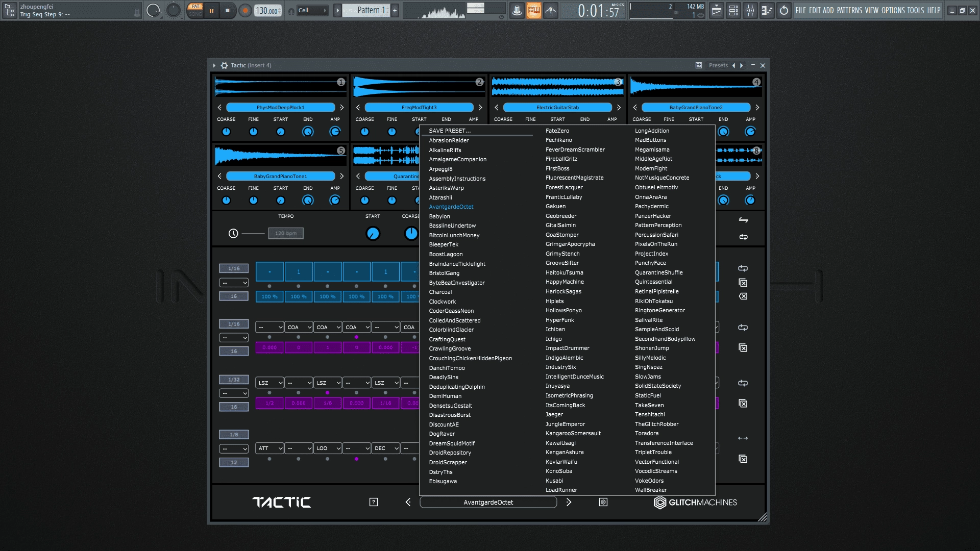
Task: Click the Tactic help question mark icon
Action: (x=374, y=502)
